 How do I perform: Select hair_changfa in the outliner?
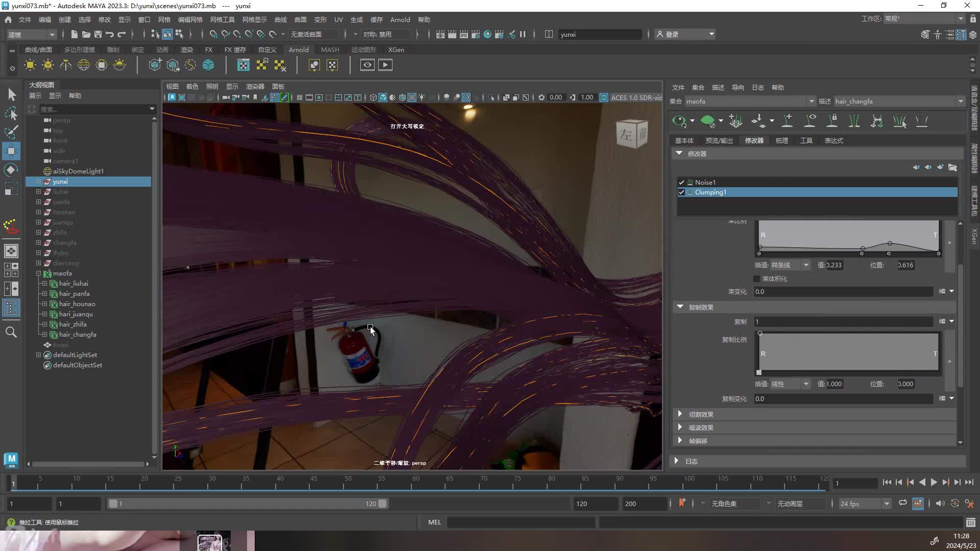78,335
